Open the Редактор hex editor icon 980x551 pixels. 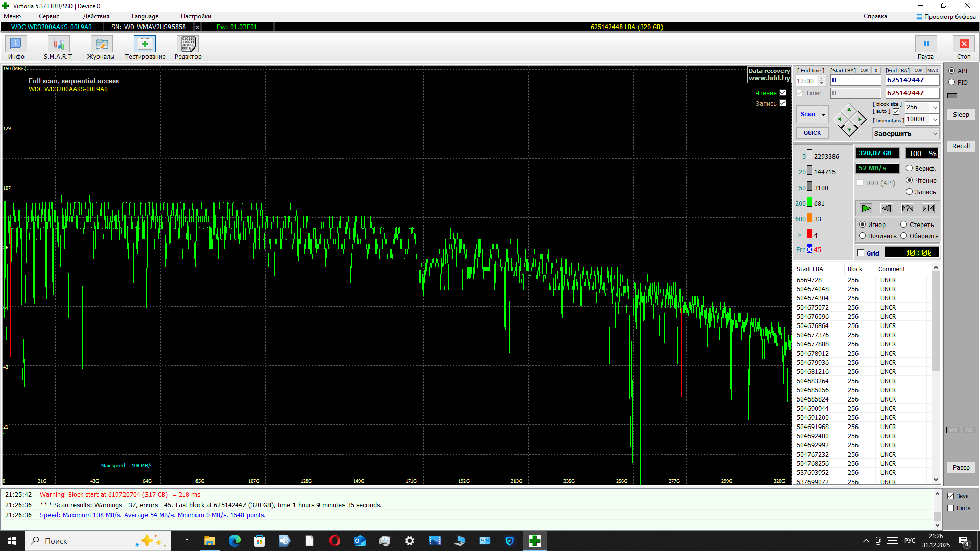click(x=188, y=44)
